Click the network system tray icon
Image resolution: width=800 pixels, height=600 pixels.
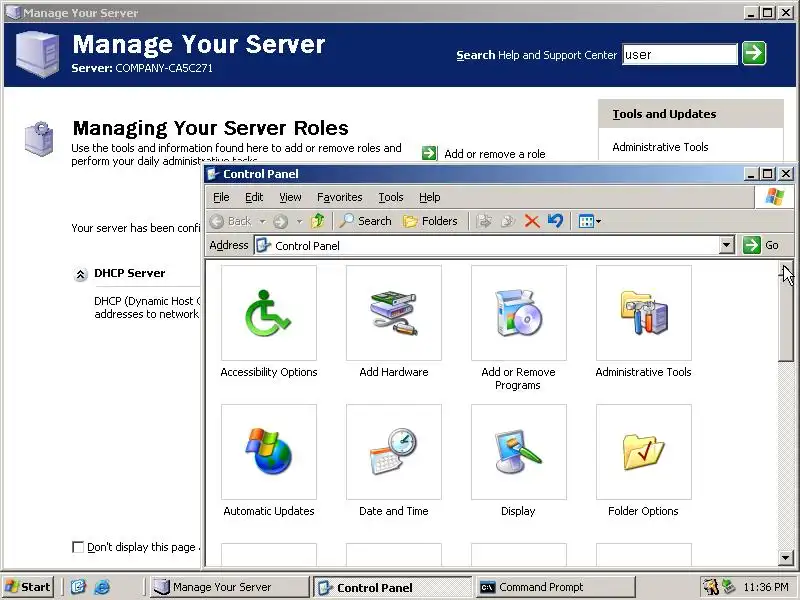pyautogui.click(x=728, y=587)
